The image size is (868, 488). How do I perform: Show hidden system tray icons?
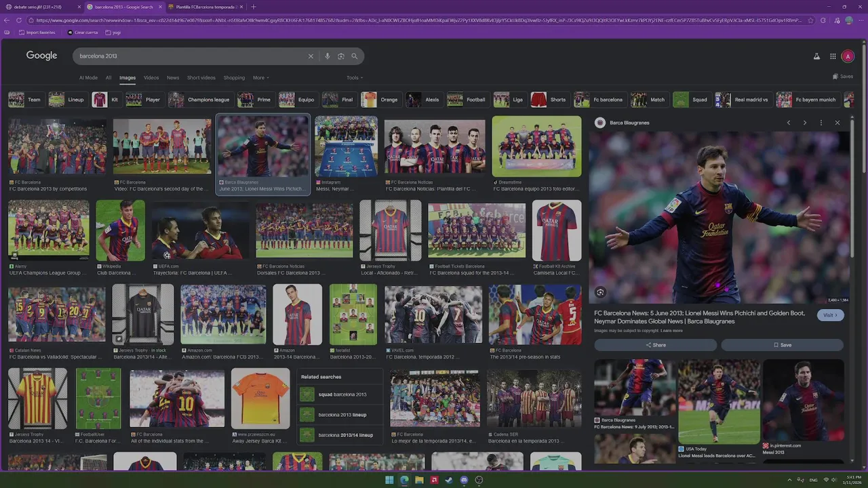(791, 480)
